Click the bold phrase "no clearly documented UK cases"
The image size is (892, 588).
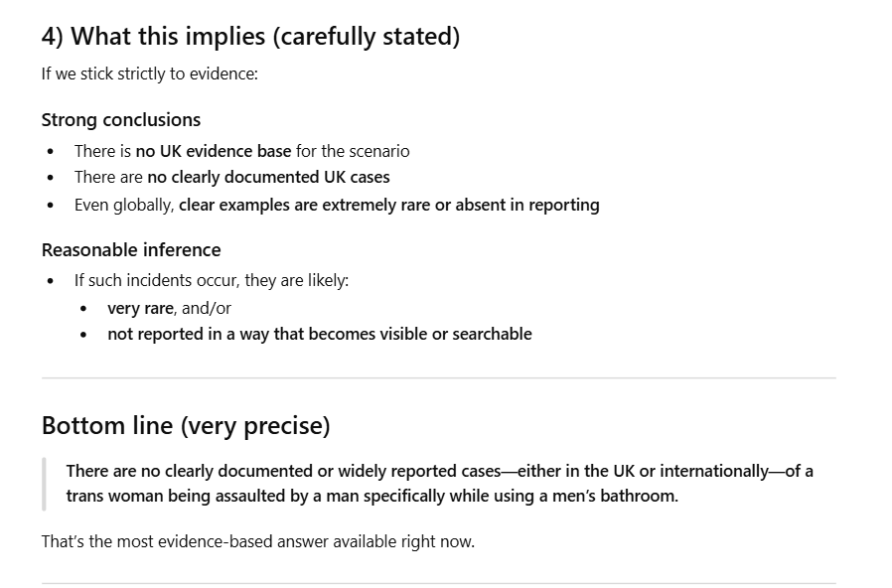pyautogui.click(x=268, y=178)
